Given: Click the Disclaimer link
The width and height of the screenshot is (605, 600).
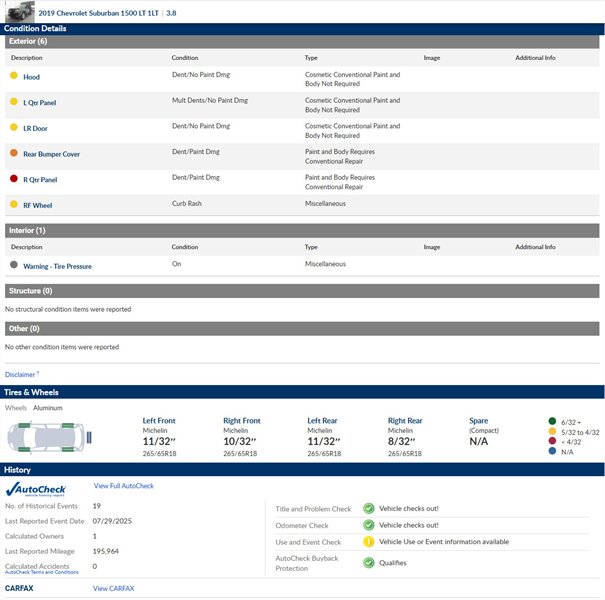Looking at the screenshot, I should [x=21, y=375].
